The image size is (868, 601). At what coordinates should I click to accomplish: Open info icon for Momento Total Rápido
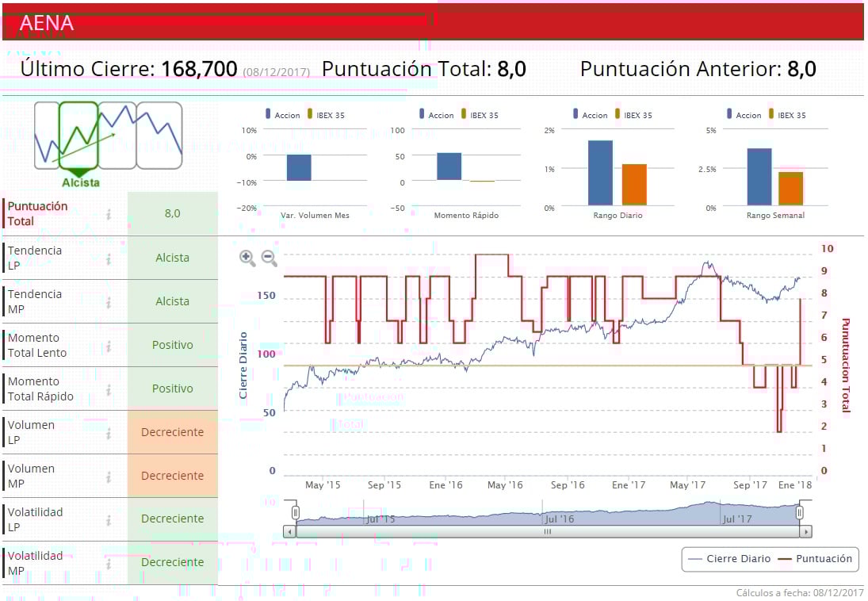pos(109,389)
